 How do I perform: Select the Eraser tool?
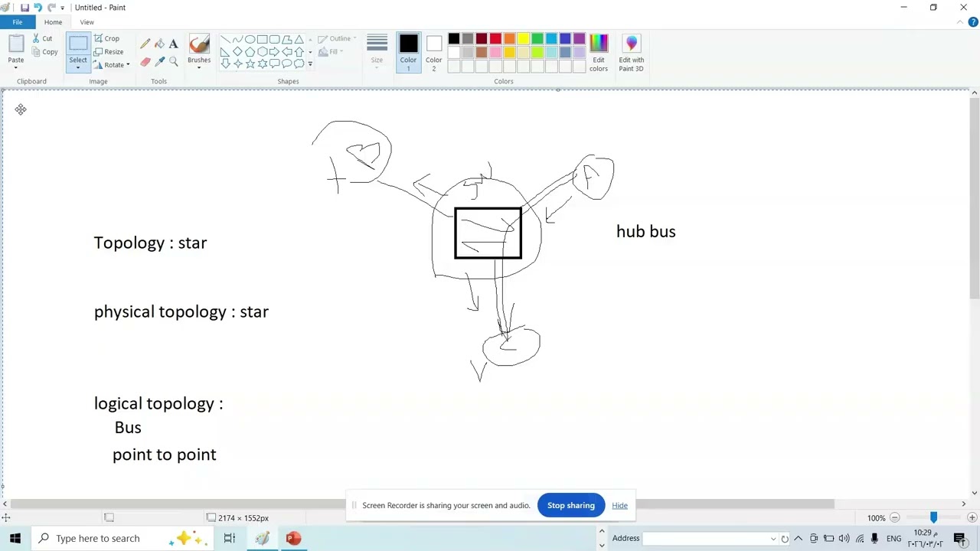pyautogui.click(x=145, y=61)
